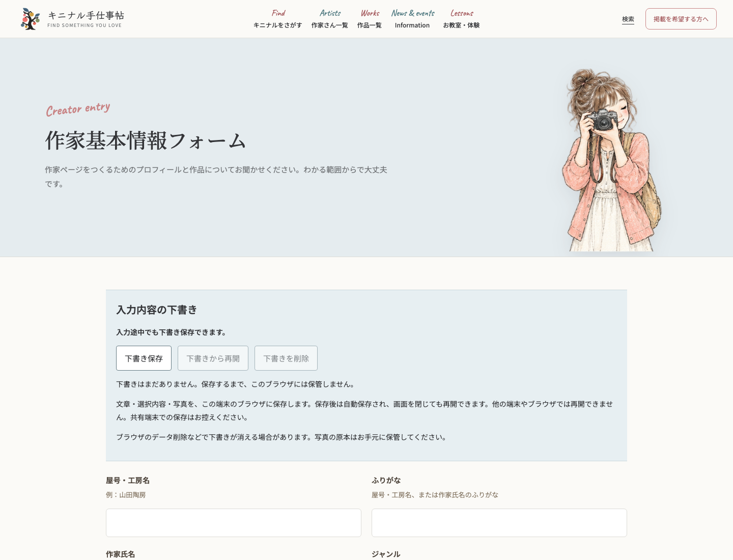
Task: Select Lessons お教室・体験 menu item
Action: (461, 19)
